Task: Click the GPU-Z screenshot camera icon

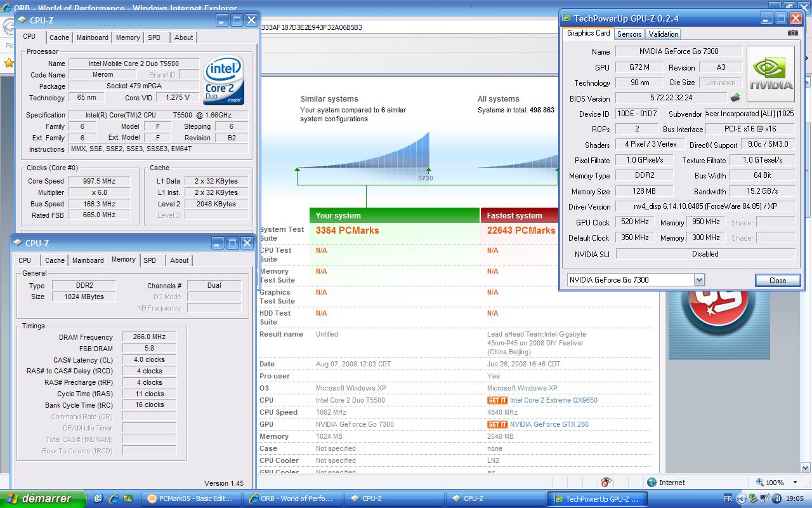Action: (x=792, y=33)
